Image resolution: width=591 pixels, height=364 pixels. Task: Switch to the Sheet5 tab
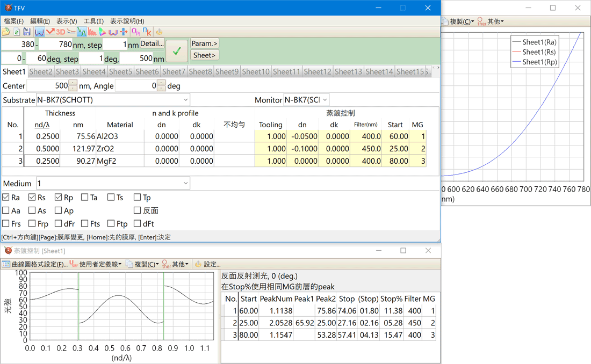[121, 71]
